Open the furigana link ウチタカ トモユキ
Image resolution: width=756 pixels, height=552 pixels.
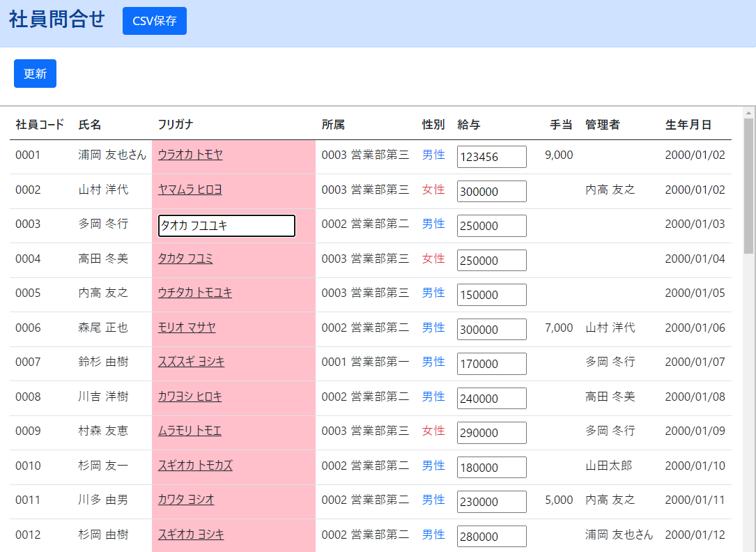click(x=194, y=293)
